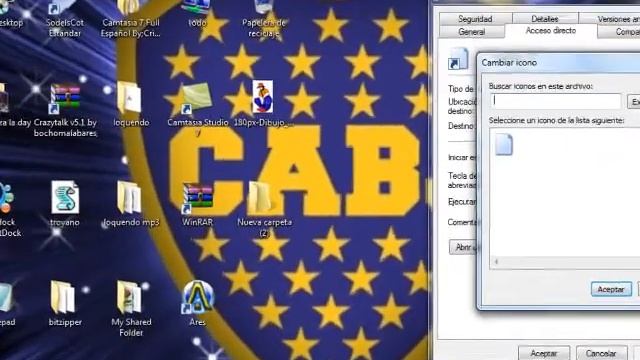
Task: Switch to the General tab
Action: [x=471, y=32]
